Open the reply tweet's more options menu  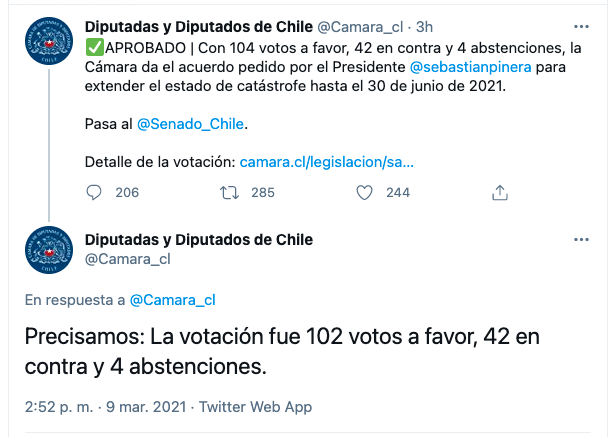(x=581, y=240)
